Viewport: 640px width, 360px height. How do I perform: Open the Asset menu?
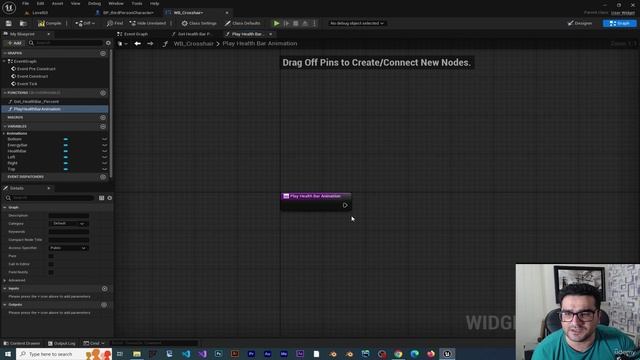pyautogui.click(x=58, y=3)
